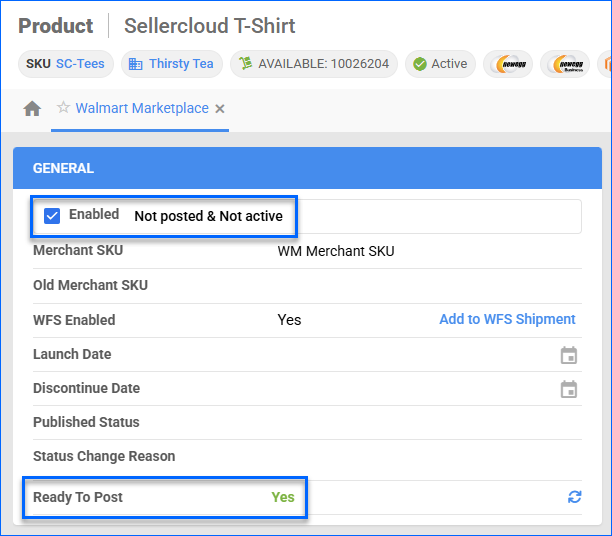Click the Active status badge
The image size is (612, 536).
tap(440, 64)
